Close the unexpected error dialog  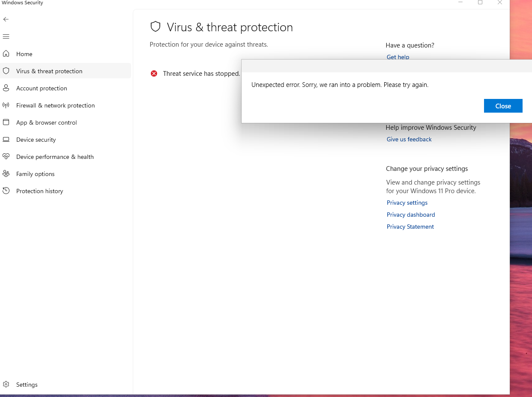[x=503, y=106]
